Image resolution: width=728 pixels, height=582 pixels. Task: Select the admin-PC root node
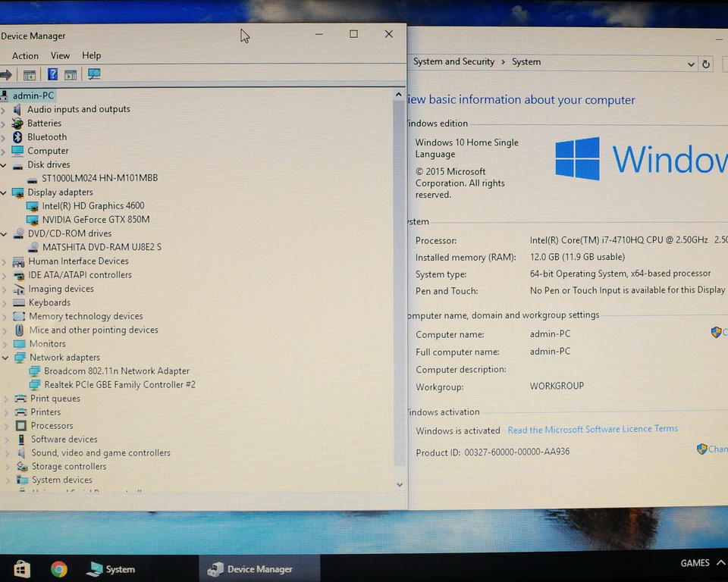[x=33, y=95]
